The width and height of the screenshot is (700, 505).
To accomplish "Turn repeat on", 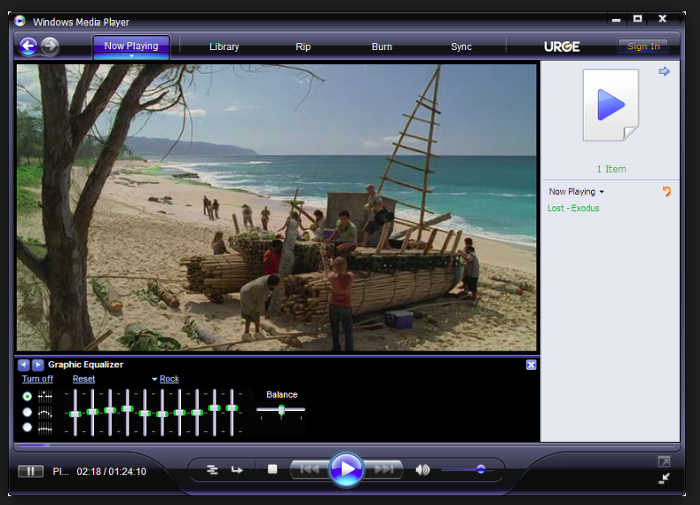I will coord(237,470).
